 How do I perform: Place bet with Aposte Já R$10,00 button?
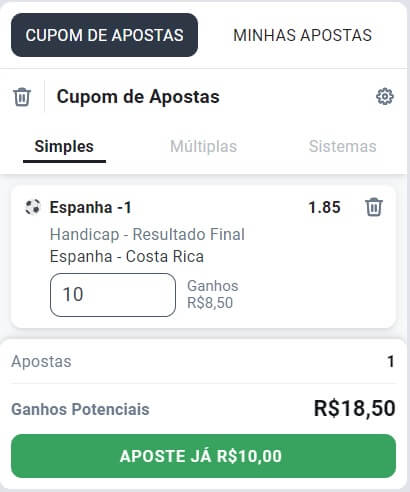pyautogui.click(x=203, y=456)
